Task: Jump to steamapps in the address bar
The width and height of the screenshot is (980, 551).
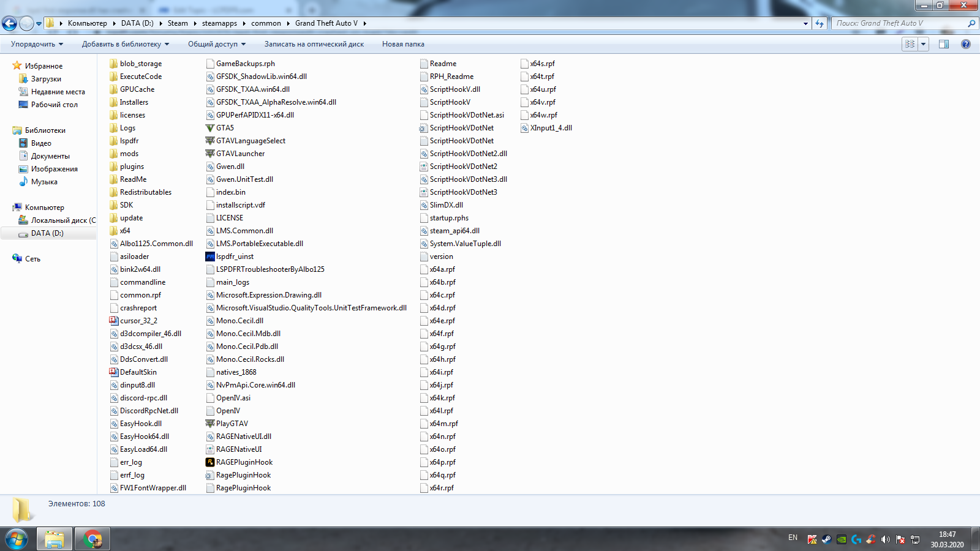Action: coord(219,23)
